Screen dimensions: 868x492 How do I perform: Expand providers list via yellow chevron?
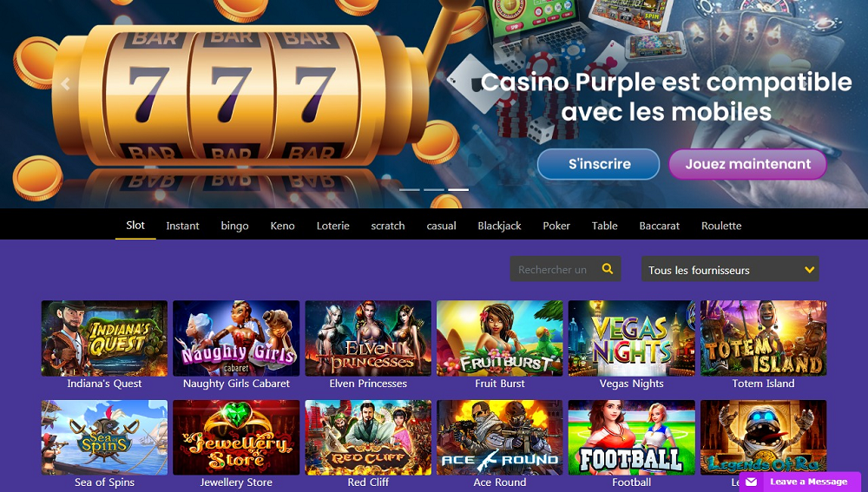(x=809, y=270)
